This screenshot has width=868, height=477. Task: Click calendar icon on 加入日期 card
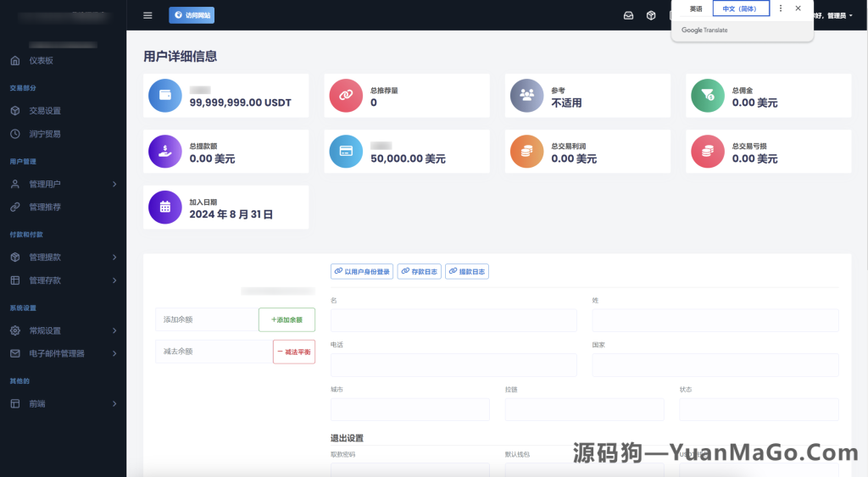point(165,207)
